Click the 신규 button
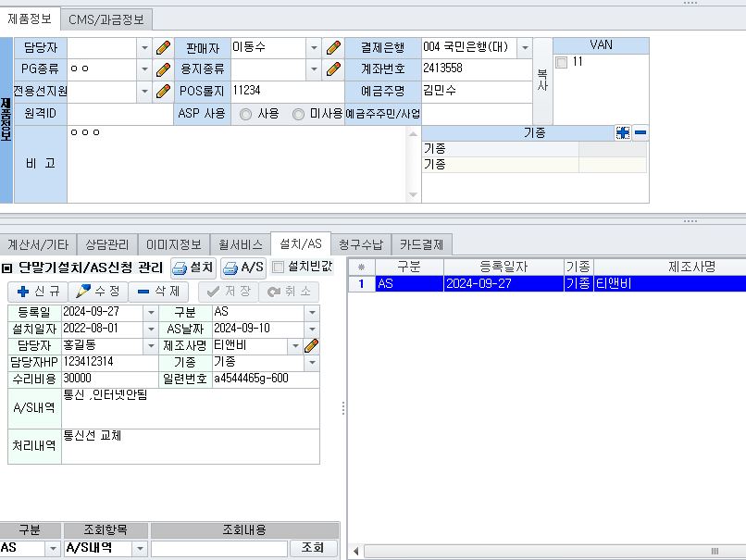The width and height of the screenshot is (746, 560). tap(37, 292)
